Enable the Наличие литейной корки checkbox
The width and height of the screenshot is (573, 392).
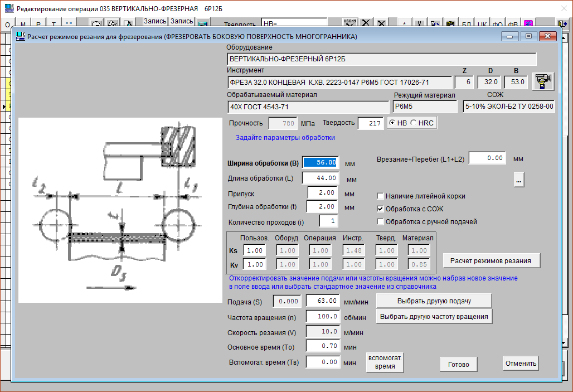click(x=381, y=196)
